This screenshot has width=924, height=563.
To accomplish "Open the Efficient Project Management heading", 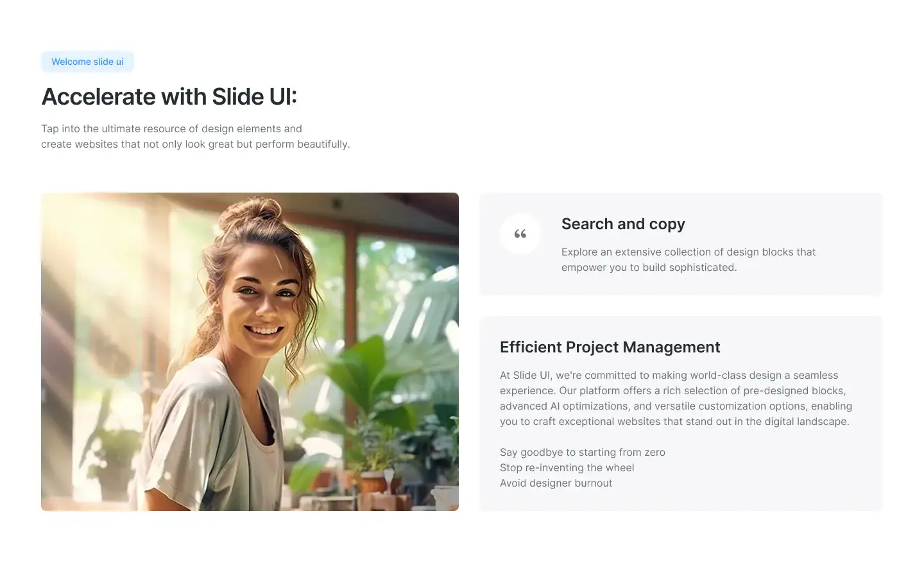I will click(x=610, y=347).
